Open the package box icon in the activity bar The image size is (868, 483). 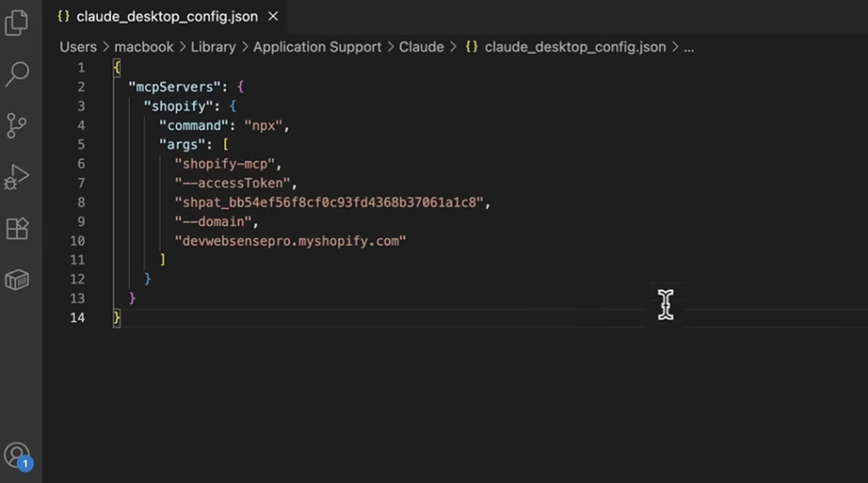[17, 280]
